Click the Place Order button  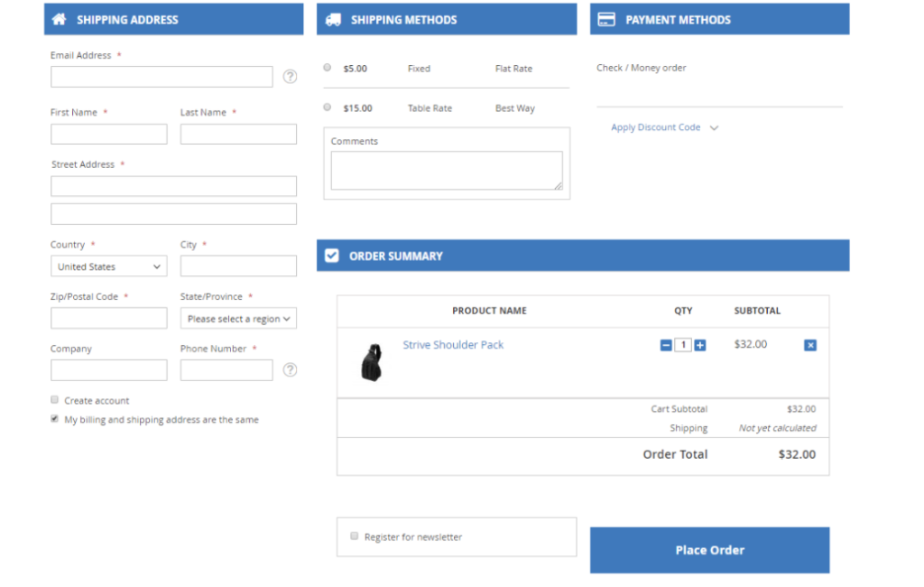pos(709,550)
